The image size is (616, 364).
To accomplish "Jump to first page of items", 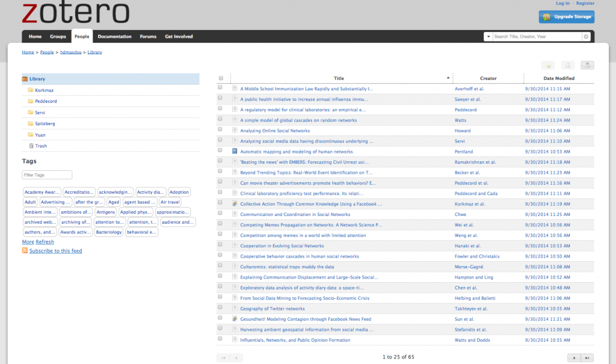I will (223, 358).
